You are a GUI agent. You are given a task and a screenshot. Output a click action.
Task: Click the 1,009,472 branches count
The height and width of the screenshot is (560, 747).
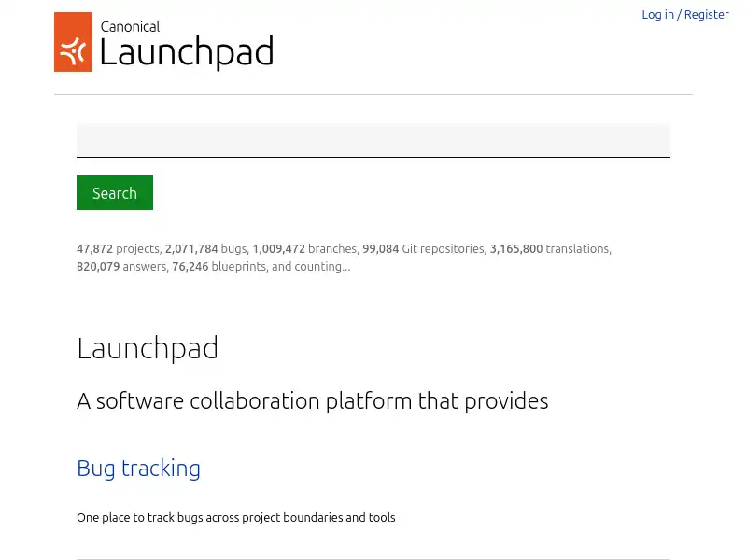pyautogui.click(x=278, y=248)
